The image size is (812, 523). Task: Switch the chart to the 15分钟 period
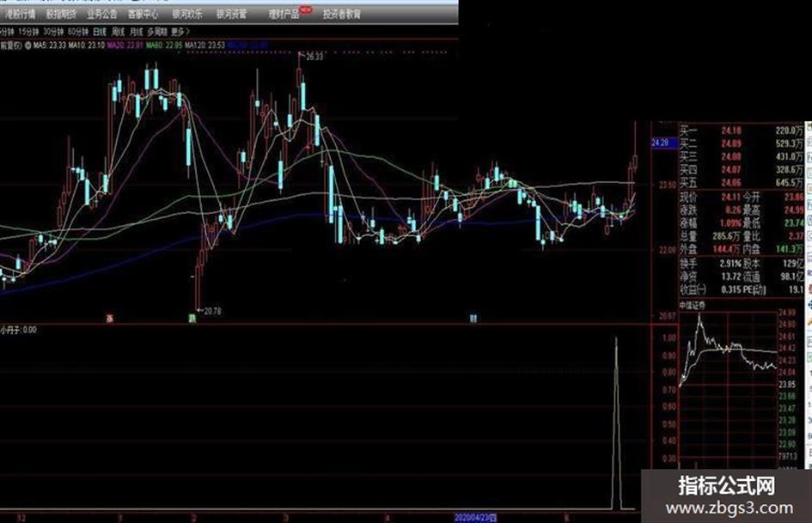(28, 32)
